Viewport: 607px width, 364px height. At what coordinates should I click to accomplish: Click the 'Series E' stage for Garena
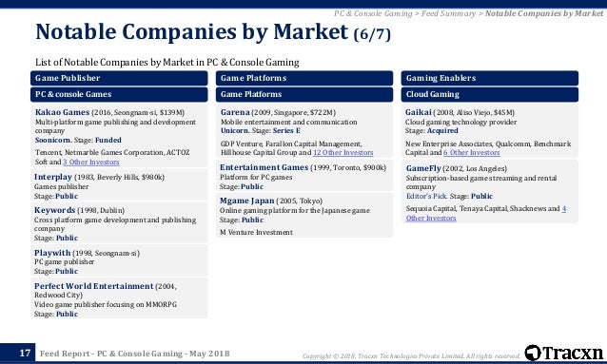pos(286,131)
